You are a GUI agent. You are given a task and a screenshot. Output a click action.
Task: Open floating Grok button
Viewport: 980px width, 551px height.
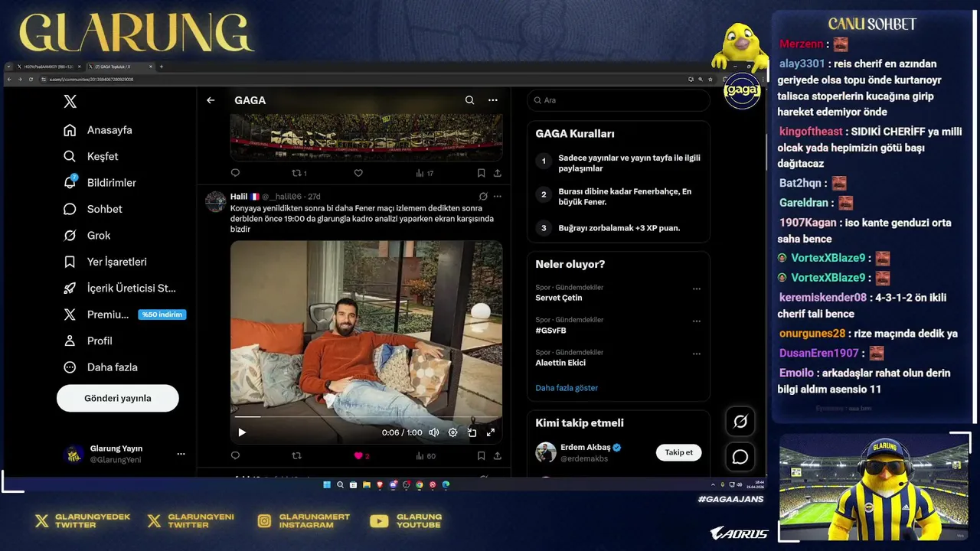click(740, 422)
